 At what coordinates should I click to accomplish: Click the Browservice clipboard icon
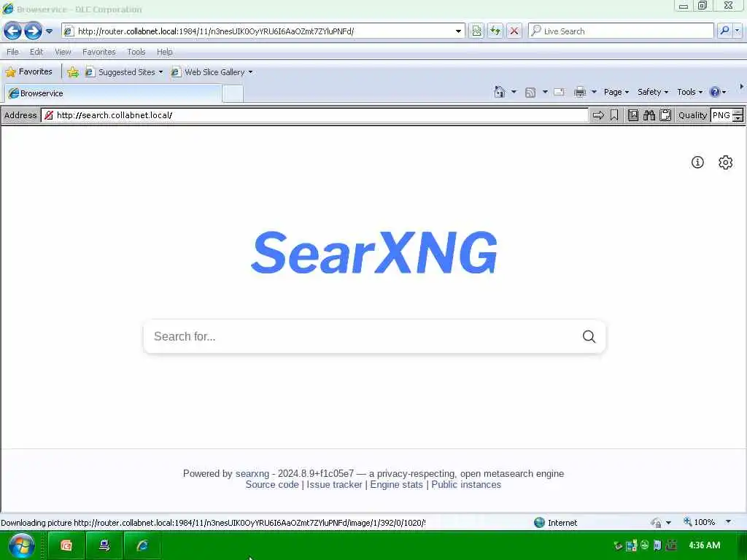click(x=665, y=115)
